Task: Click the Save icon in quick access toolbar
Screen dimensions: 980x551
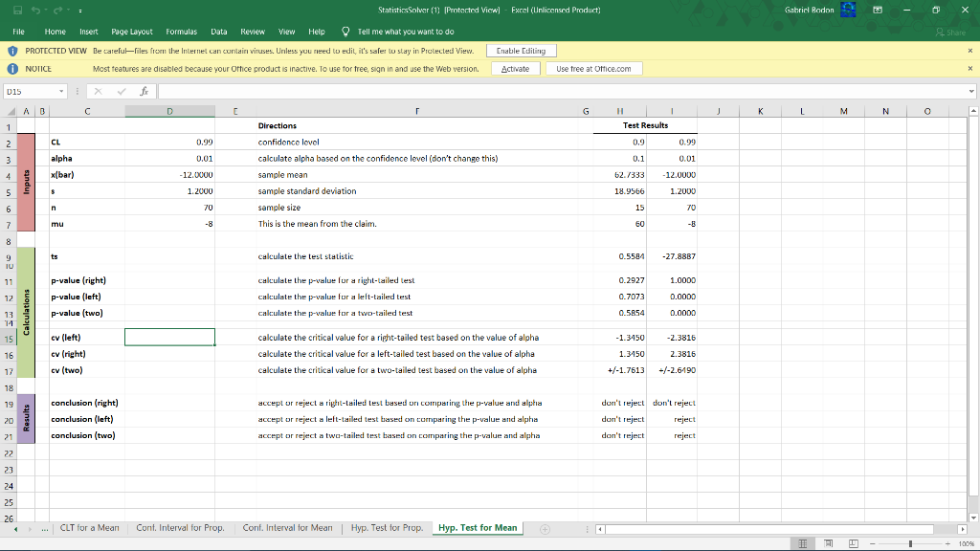Action: (17, 10)
